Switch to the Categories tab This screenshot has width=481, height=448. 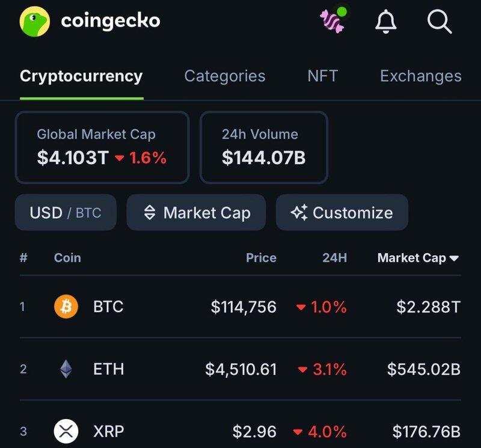point(224,76)
